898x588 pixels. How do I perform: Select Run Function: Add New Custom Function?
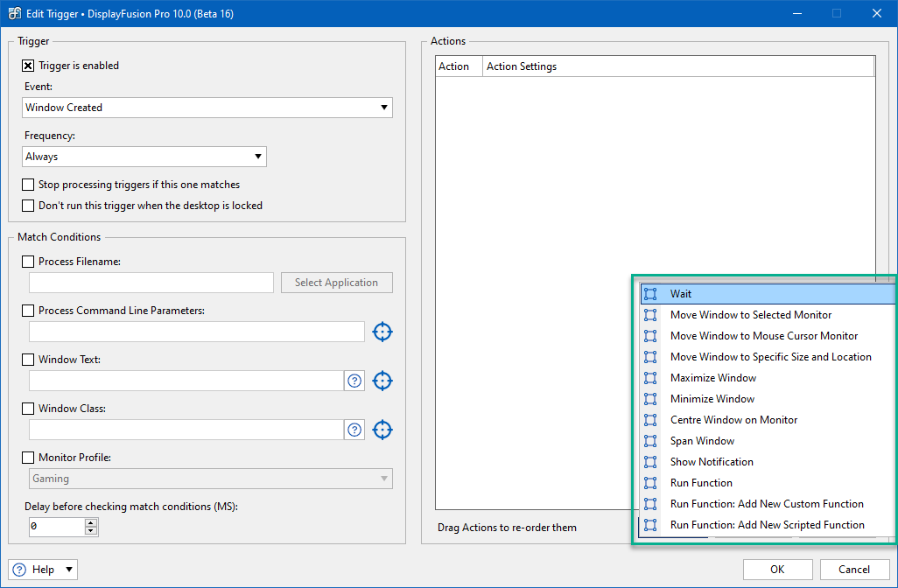768,504
